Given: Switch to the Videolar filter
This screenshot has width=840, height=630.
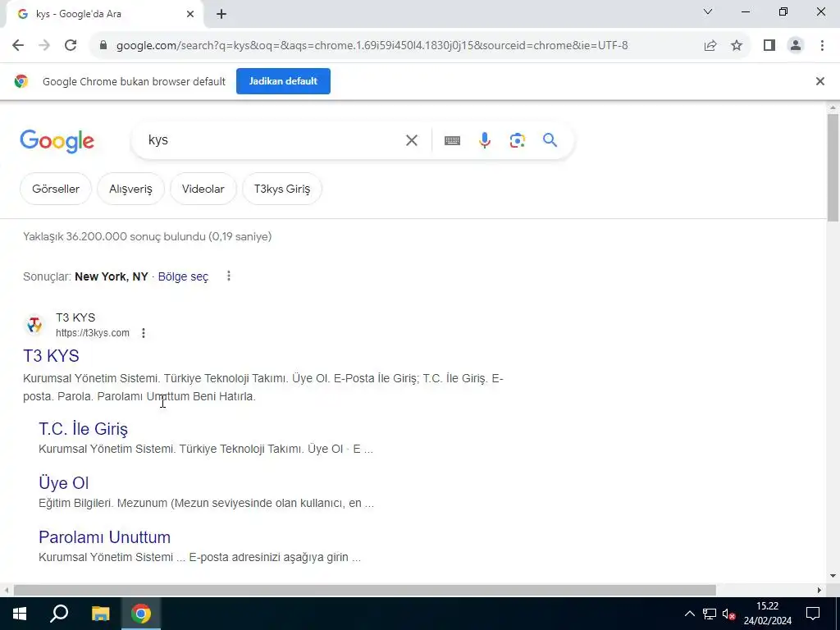Looking at the screenshot, I should click(203, 189).
